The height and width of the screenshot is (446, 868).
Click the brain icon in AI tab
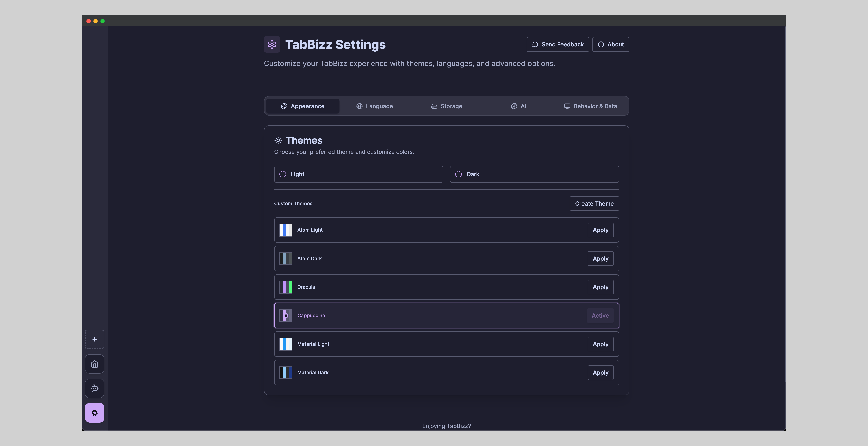coord(514,106)
